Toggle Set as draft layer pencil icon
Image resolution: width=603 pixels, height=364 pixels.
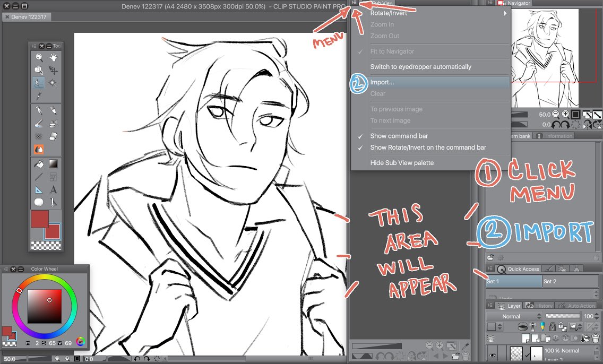542,327
